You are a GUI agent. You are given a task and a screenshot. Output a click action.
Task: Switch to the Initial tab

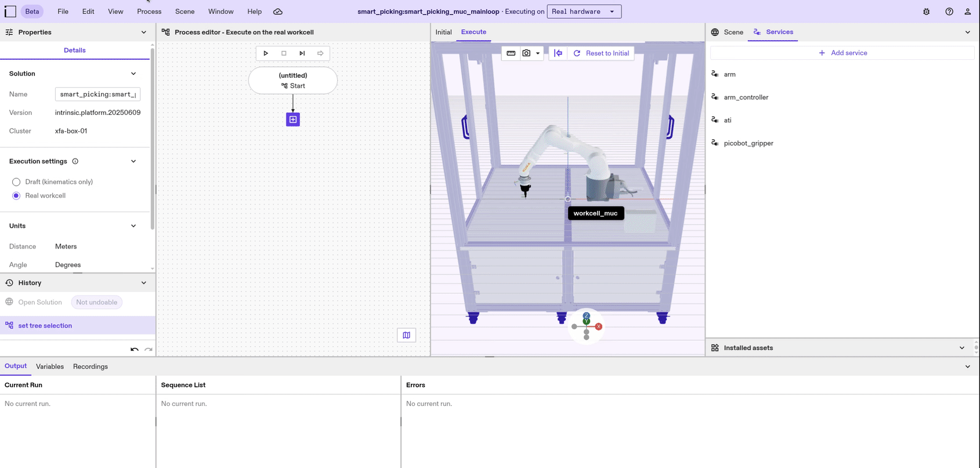pos(443,33)
